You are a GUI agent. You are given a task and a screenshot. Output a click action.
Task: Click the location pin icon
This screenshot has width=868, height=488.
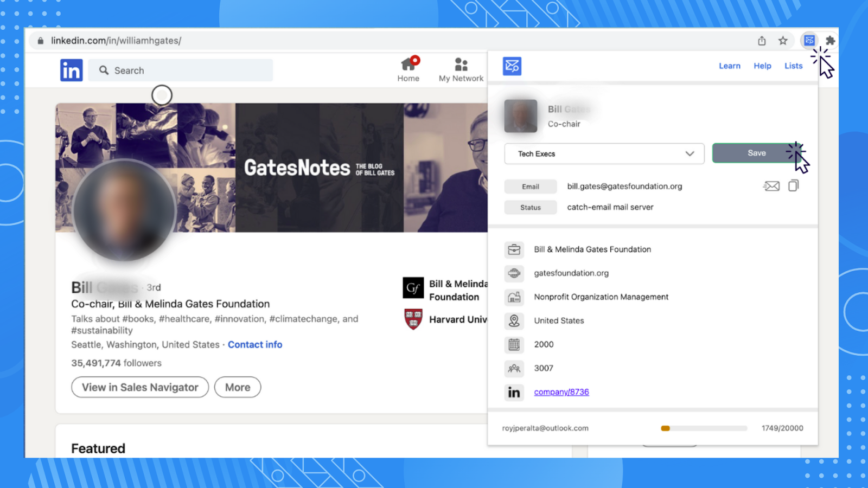[514, 321]
